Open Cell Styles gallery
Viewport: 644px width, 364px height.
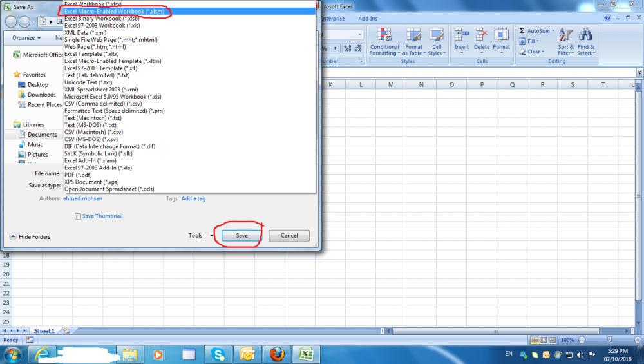pos(436,42)
